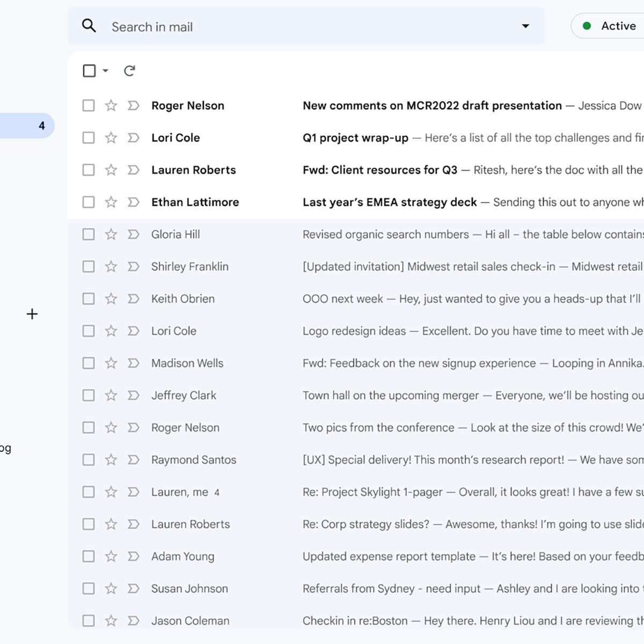This screenshot has width=644, height=644.
Task: Star the Keith Obrien email
Action: (111, 299)
